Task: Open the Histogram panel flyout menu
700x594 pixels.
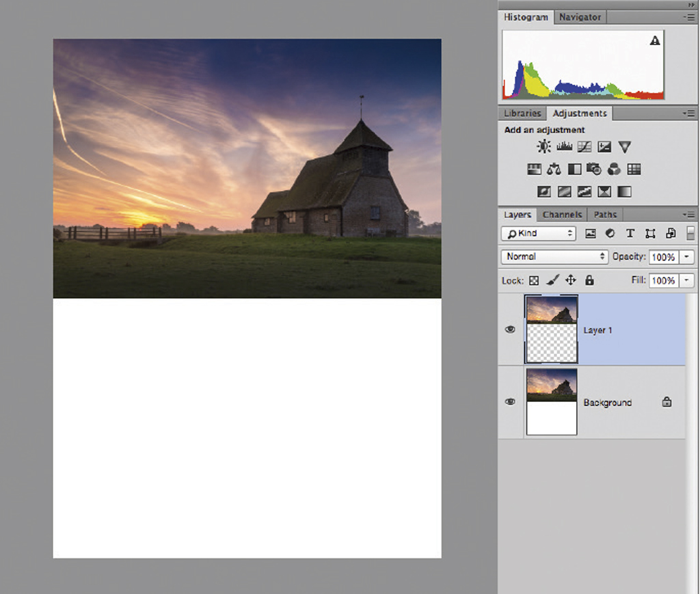Action: pyautogui.click(x=689, y=17)
